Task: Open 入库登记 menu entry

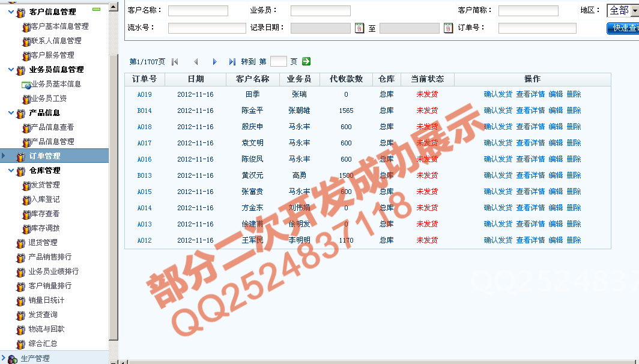Action: (45, 199)
